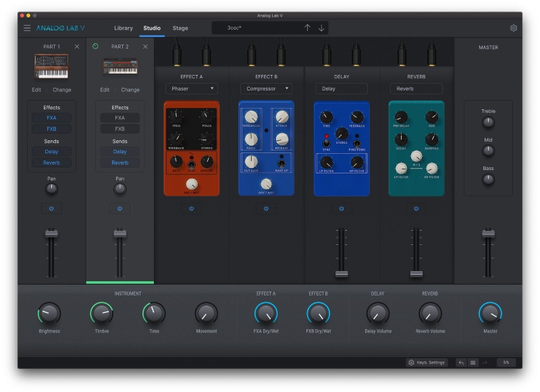
Task: Edit the Part 1 instrument
Action: (37, 90)
